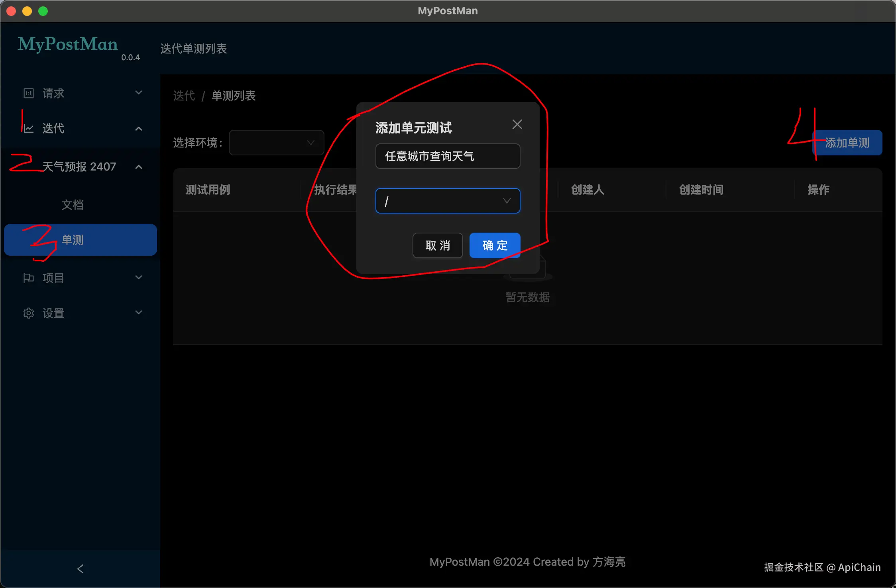Image resolution: width=896 pixels, height=588 pixels.
Task: Click the 设置 gear icon in sidebar
Action: [29, 313]
